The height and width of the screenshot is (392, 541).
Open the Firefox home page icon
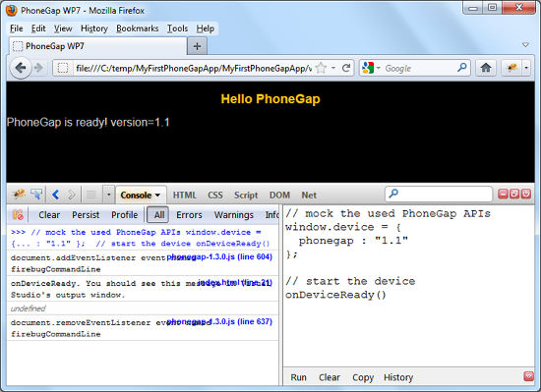click(486, 68)
